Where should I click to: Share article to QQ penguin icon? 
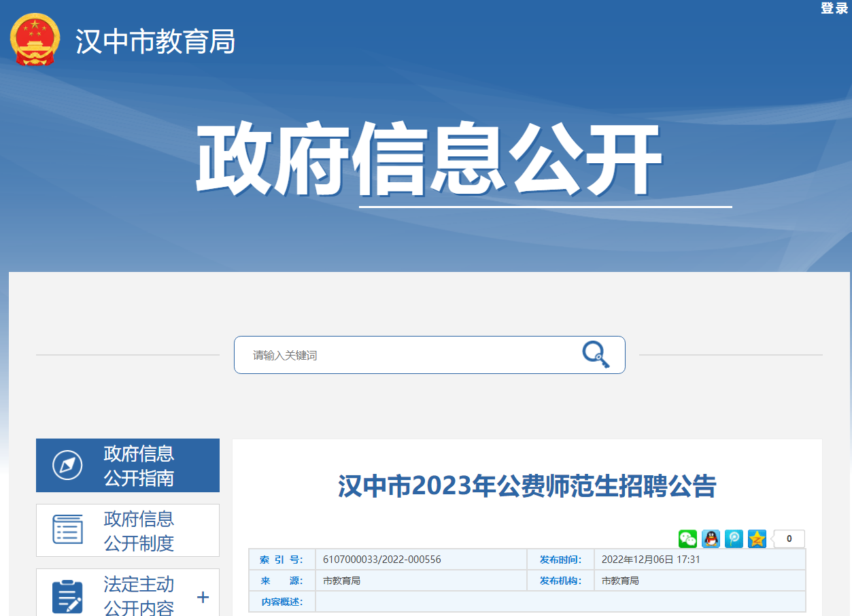[x=711, y=539]
